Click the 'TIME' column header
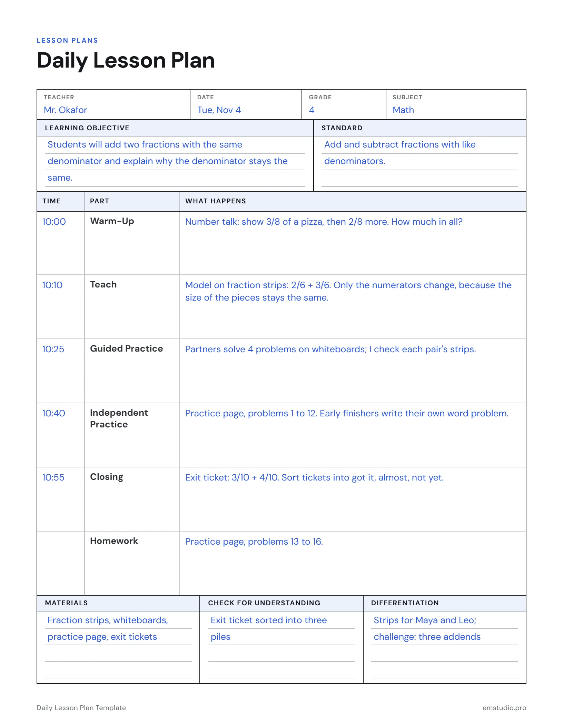This screenshot has width=563, height=728. click(x=51, y=201)
